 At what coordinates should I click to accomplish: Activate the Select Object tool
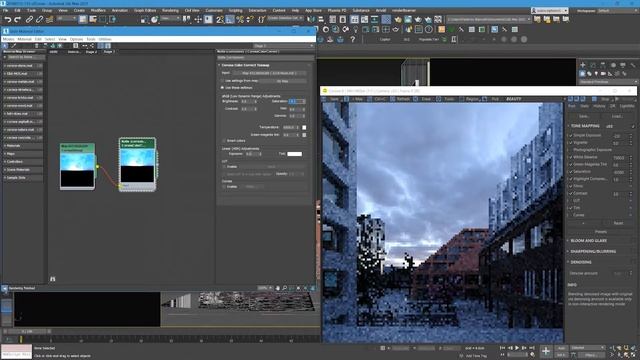click(83, 19)
